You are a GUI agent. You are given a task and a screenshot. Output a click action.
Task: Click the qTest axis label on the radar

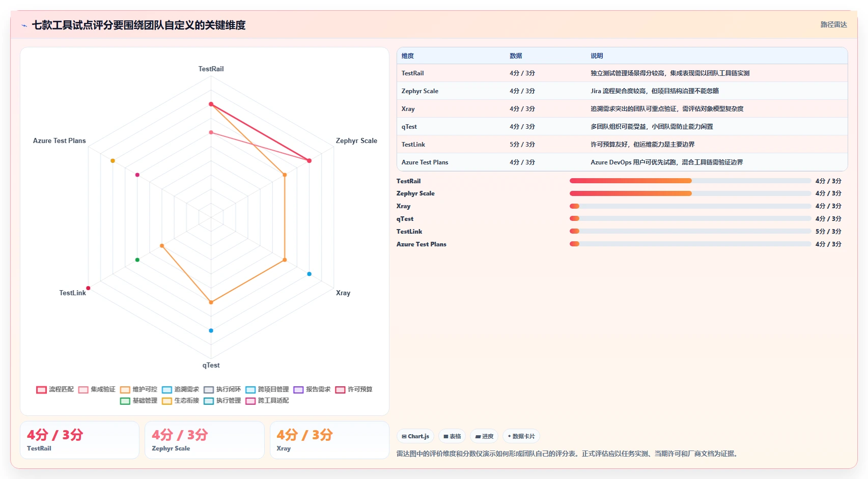211,365
